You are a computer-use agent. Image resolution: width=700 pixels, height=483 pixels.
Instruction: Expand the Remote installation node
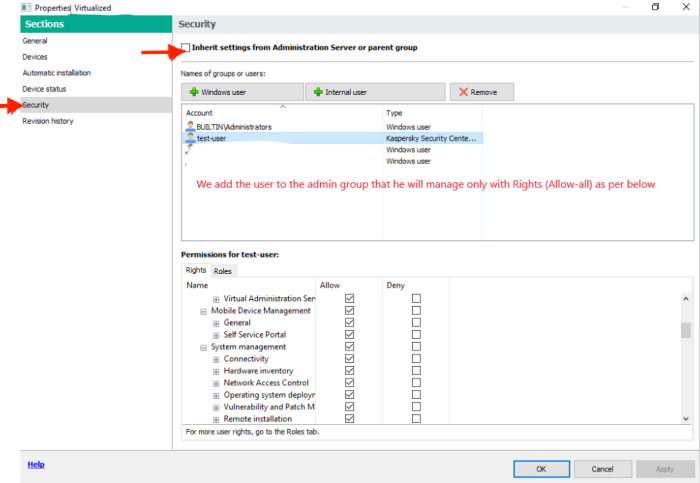216,420
